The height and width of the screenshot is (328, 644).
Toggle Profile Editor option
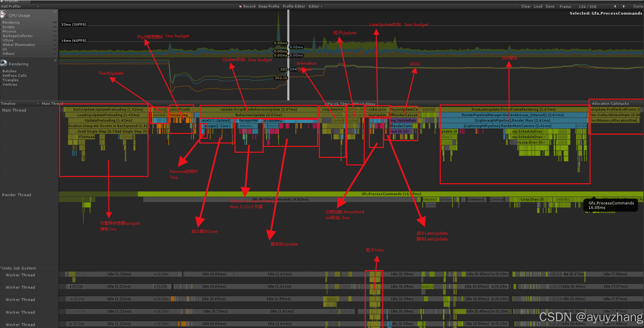pyautogui.click(x=294, y=6)
